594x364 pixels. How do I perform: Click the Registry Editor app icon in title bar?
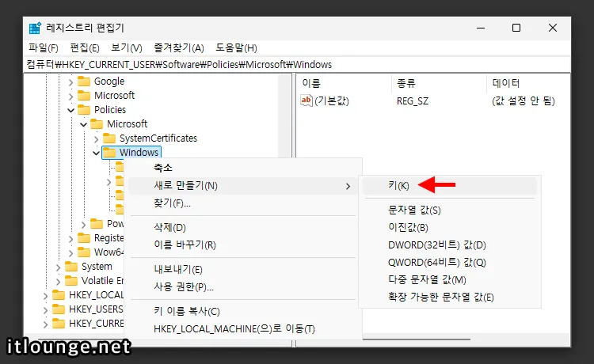pos(35,28)
